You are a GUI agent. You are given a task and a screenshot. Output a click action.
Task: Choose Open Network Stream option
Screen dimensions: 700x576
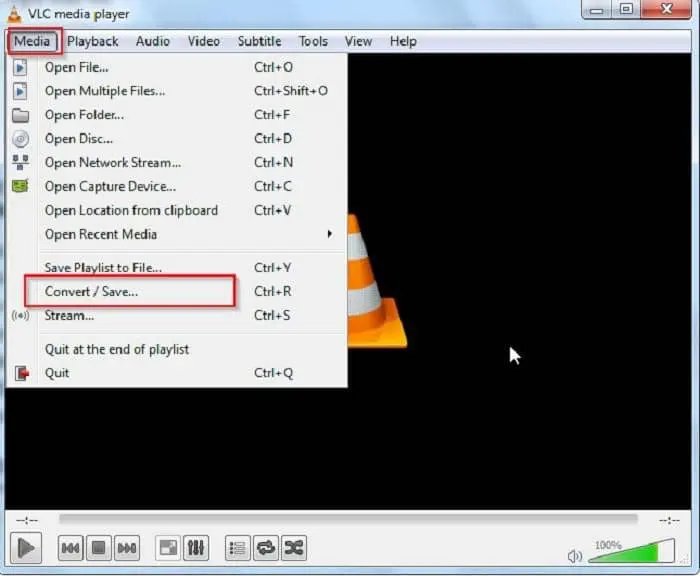(113, 162)
